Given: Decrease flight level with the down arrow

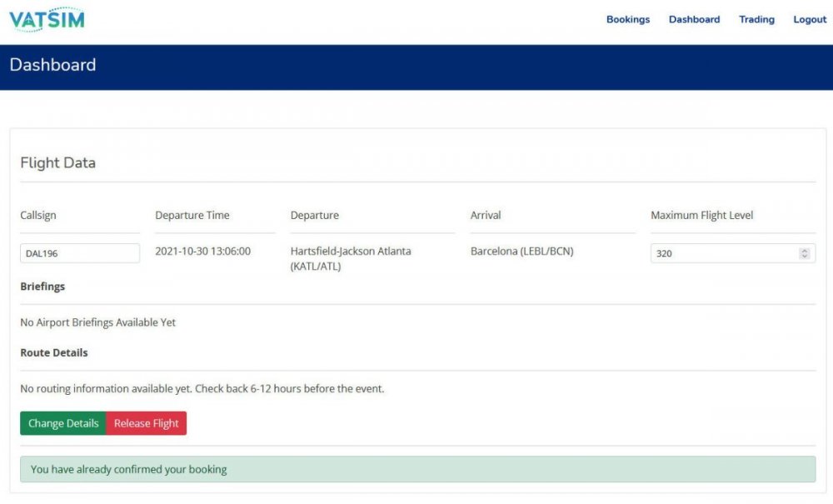Looking at the screenshot, I should [804, 257].
